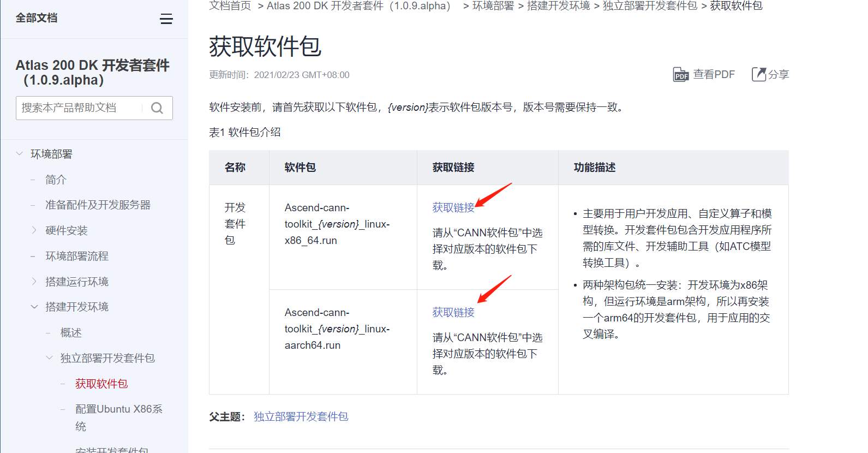Select 搭建开发环境 in the sidebar
The height and width of the screenshot is (453, 868).
coord(77,307)
